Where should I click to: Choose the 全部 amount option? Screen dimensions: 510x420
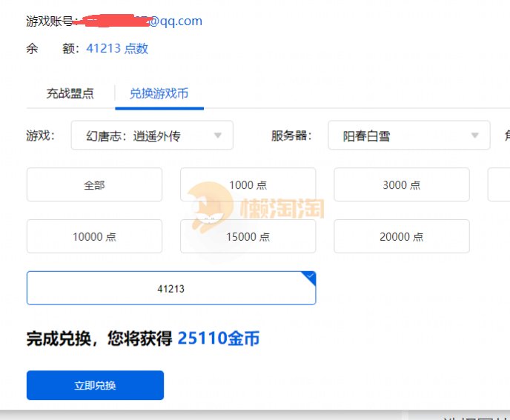(94, 184)
